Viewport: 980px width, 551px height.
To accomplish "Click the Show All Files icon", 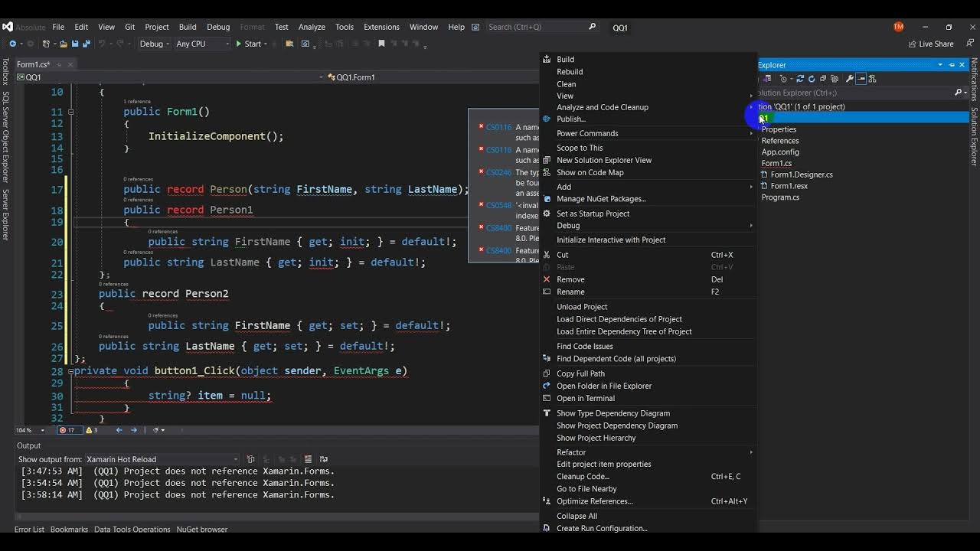I will coord(835,79).
